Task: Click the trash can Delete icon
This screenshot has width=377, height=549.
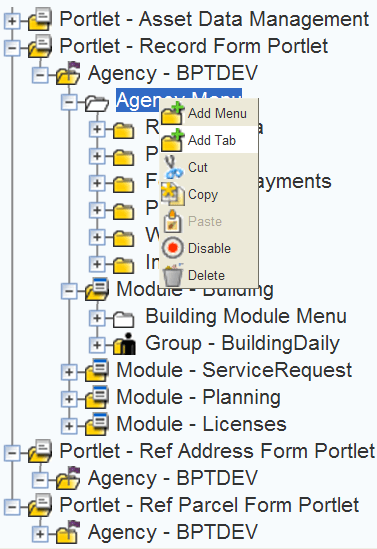Action: click(x=173, y=275)
